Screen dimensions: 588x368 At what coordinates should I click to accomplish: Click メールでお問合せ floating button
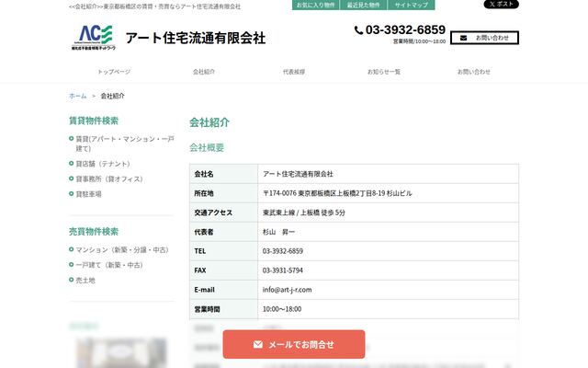click(x=294, y=344)
